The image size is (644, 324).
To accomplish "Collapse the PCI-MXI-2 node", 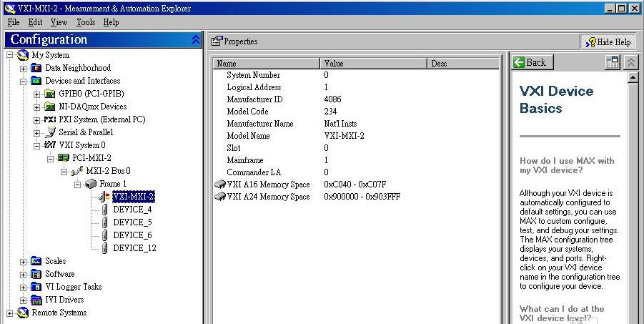I will click(50, 158).
